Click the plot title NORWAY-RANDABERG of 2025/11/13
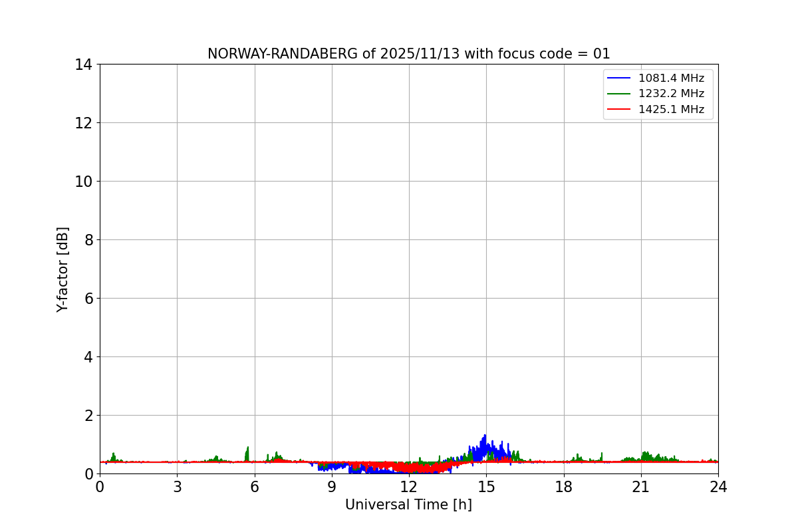 click(408, 54)
